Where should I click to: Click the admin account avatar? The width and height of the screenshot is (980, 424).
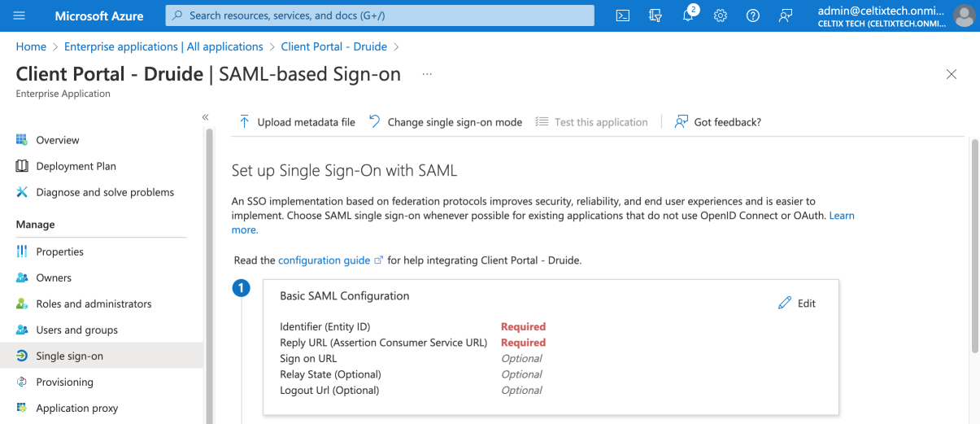(x=964, y=15)
